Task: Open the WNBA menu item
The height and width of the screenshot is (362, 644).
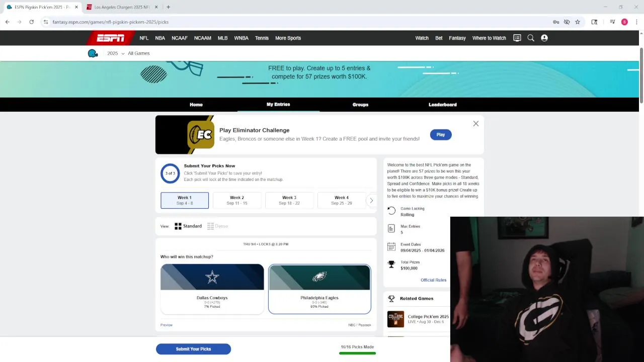Action: tap(242, 38)
